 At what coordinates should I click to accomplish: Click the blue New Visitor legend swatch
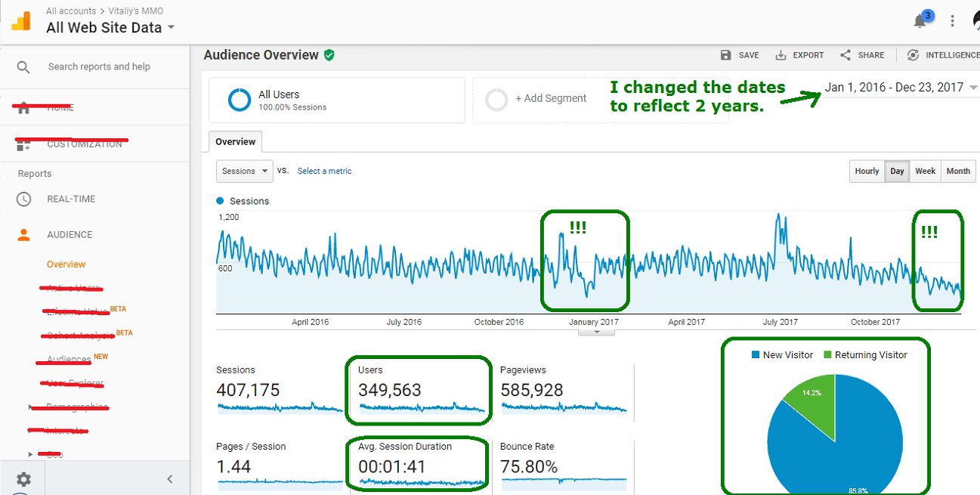point(756,354)
